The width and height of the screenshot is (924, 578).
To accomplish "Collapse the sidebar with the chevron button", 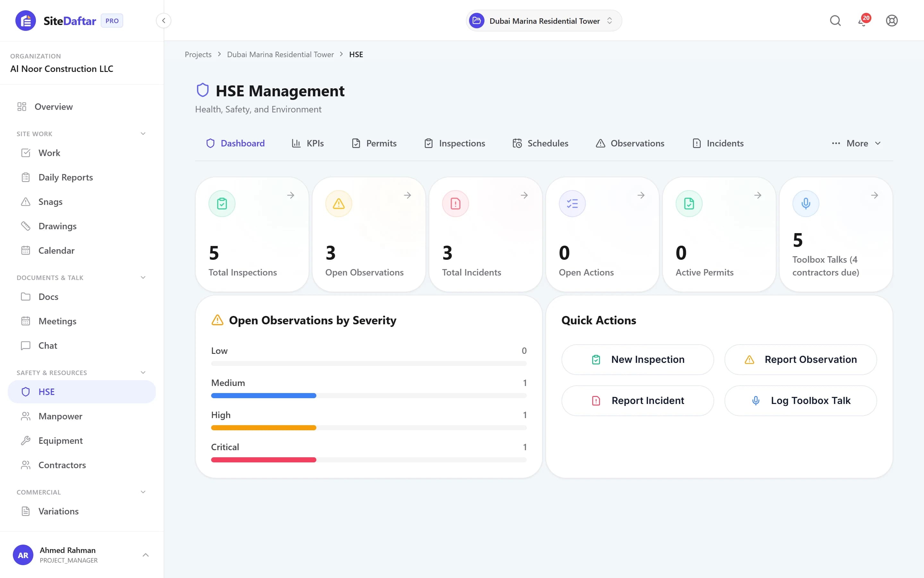I will coord(163,21).
